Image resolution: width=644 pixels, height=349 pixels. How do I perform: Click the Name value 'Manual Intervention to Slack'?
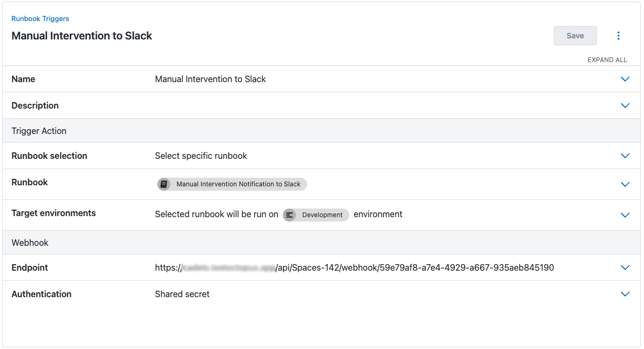[x=210, y=79]
